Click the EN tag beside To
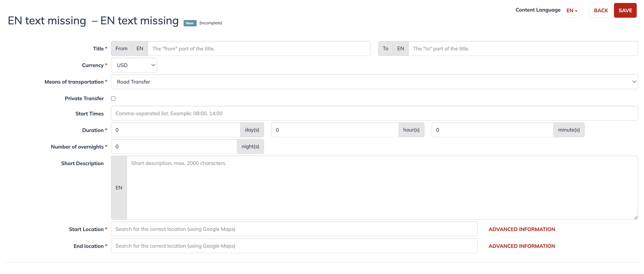 tap(401, 49)
